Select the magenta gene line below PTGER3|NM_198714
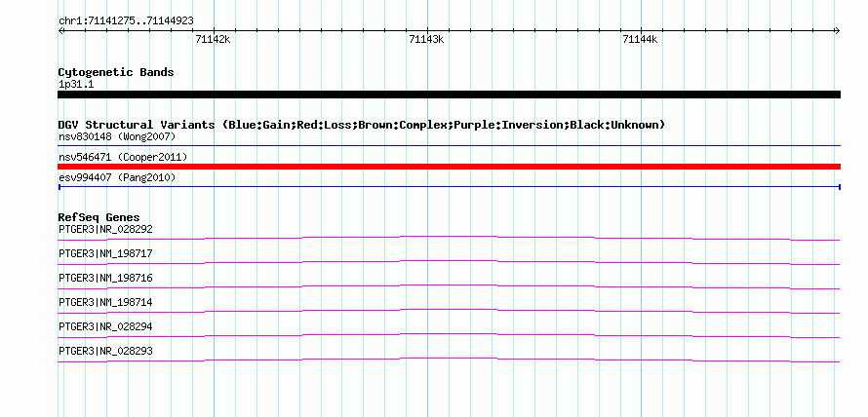 449,311
